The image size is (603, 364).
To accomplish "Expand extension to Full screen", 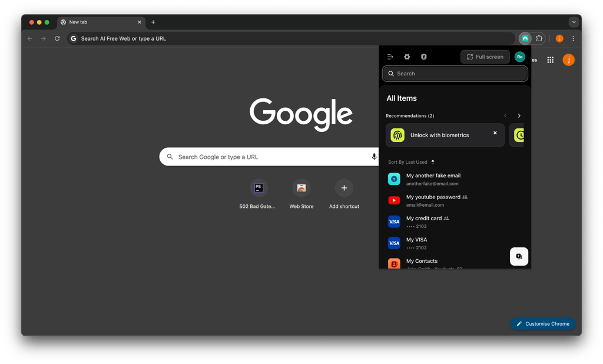I will pos(485,57).
